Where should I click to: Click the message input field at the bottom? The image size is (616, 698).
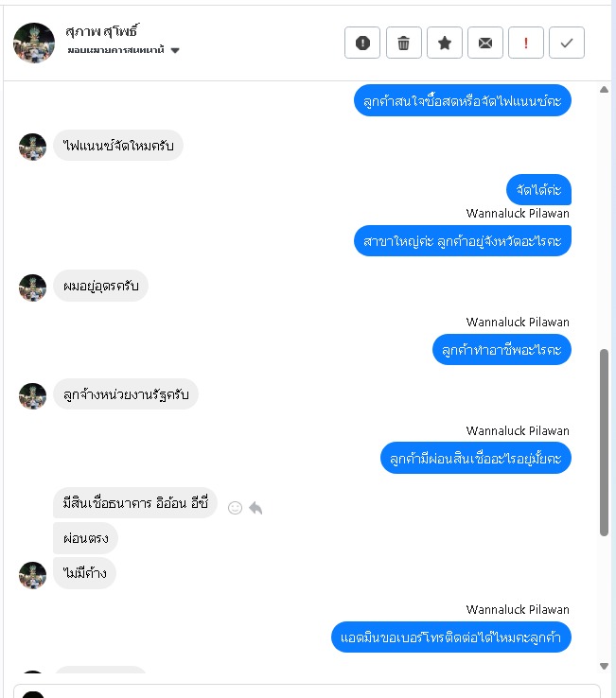[307, 691]
